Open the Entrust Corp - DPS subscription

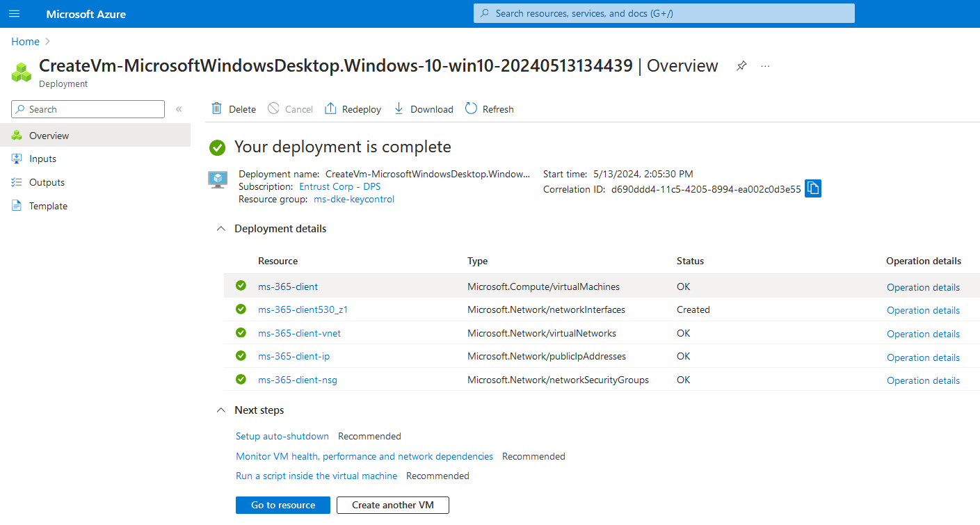pyautogui.click(x=340, y=186)
